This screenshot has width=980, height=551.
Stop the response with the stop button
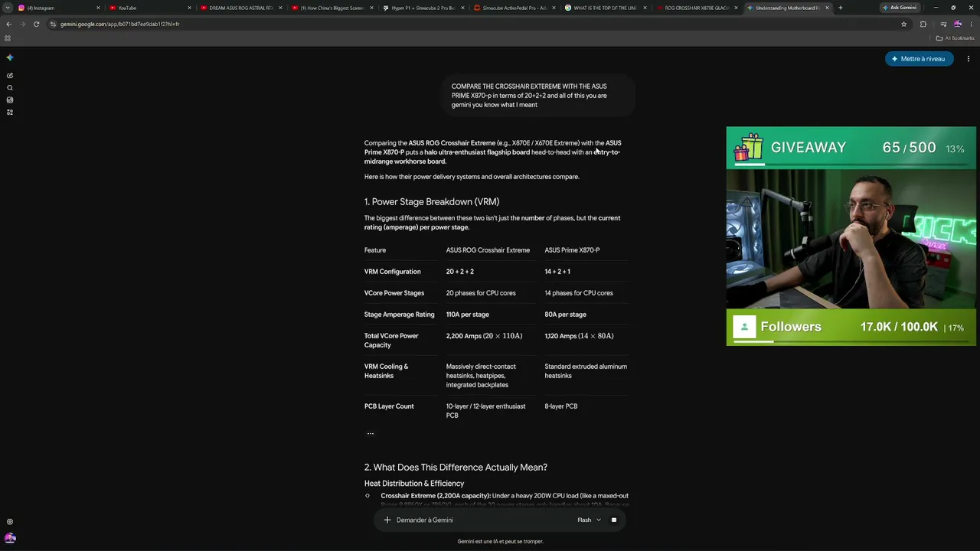pos(614,520)
